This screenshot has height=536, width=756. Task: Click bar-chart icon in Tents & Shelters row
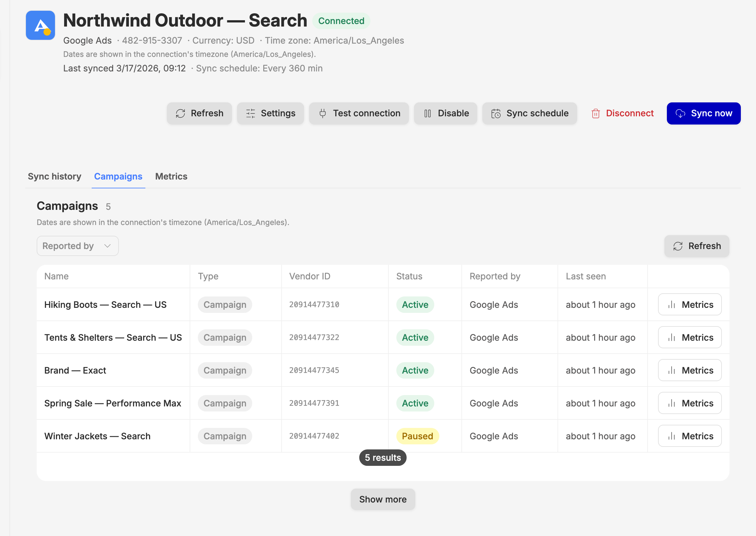tap(672, 337)
